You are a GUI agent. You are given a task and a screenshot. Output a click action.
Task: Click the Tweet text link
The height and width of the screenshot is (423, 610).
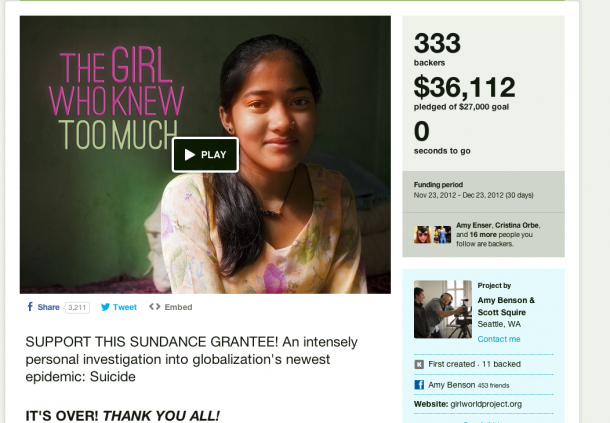125,307
